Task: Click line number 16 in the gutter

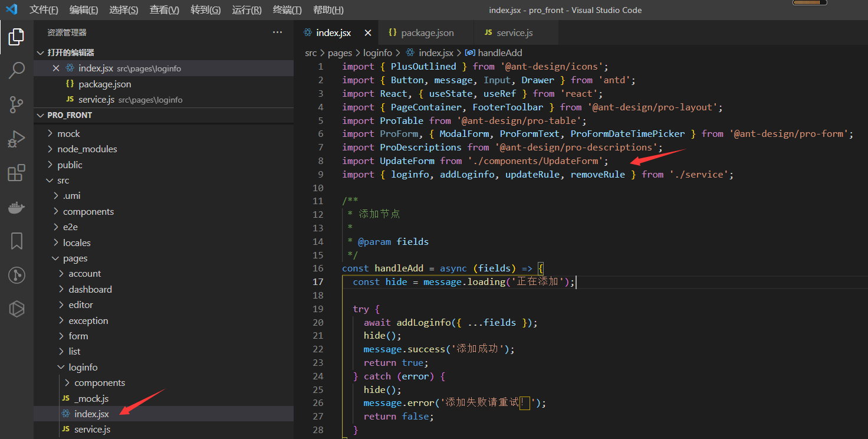Action: (x=318, y=268)
